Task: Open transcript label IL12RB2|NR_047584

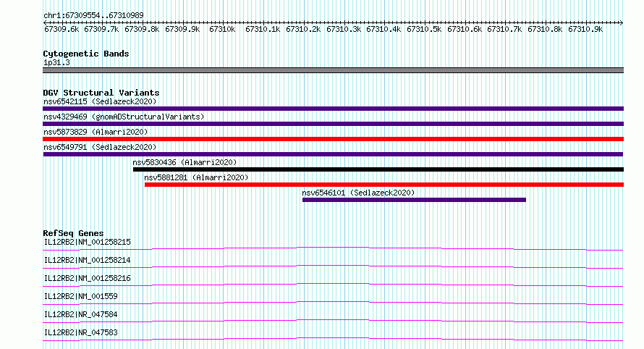Action: [80, 314]
